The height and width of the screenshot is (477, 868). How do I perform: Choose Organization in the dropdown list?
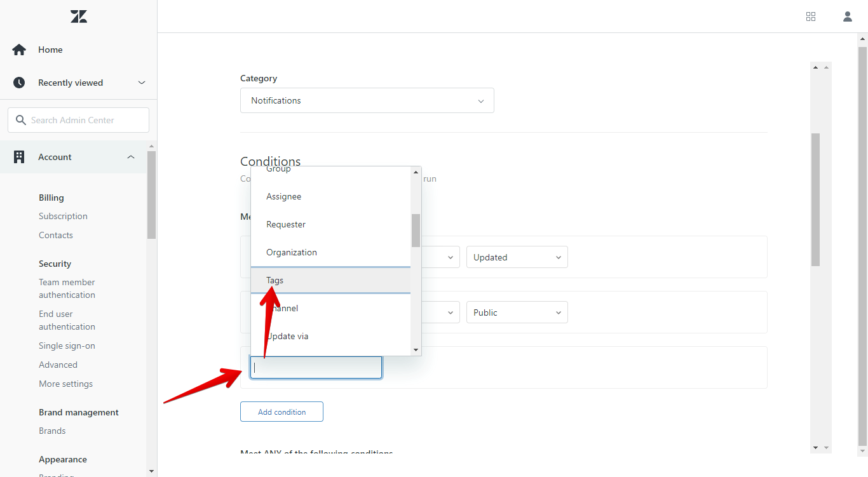(292, 252)
